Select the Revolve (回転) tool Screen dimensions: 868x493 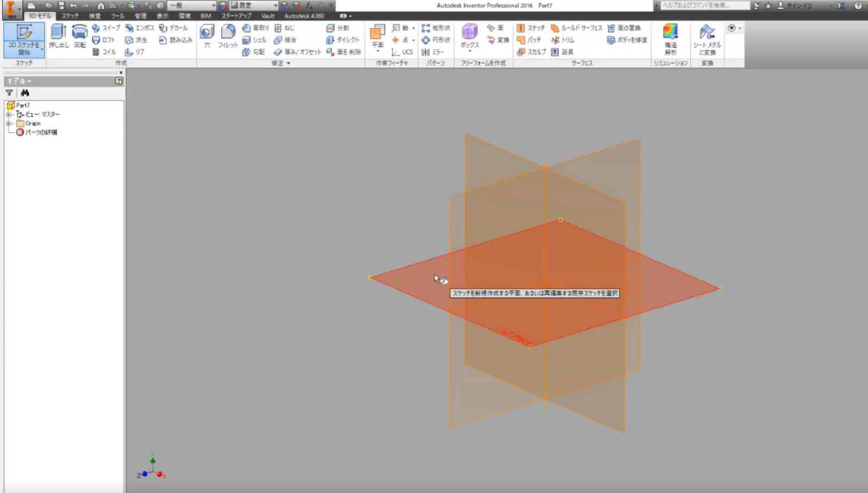tap(80, 37)
